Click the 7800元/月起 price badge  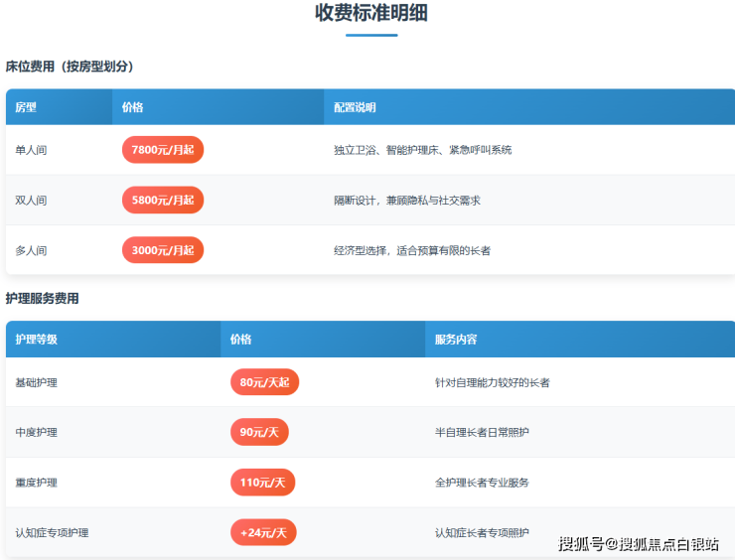point(162,150)
